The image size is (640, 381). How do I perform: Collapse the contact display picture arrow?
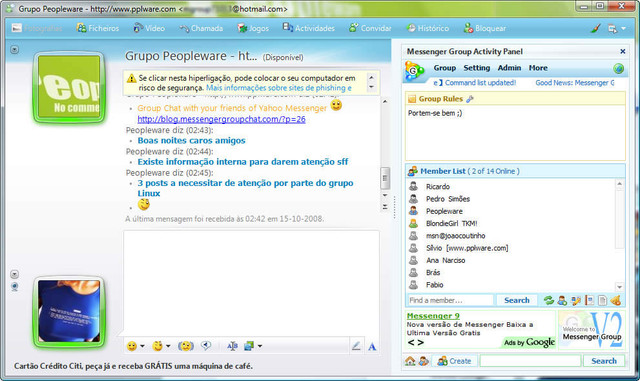pos(14,49)
